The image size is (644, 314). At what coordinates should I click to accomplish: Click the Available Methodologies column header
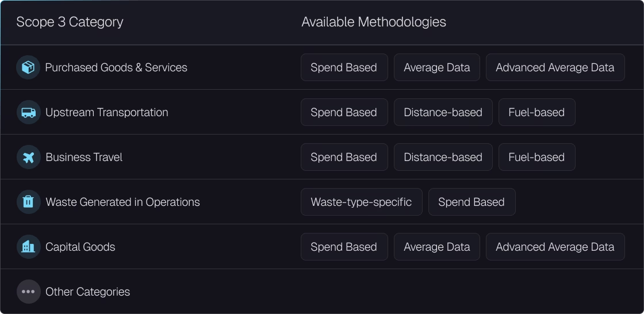[x=374, y=22]
